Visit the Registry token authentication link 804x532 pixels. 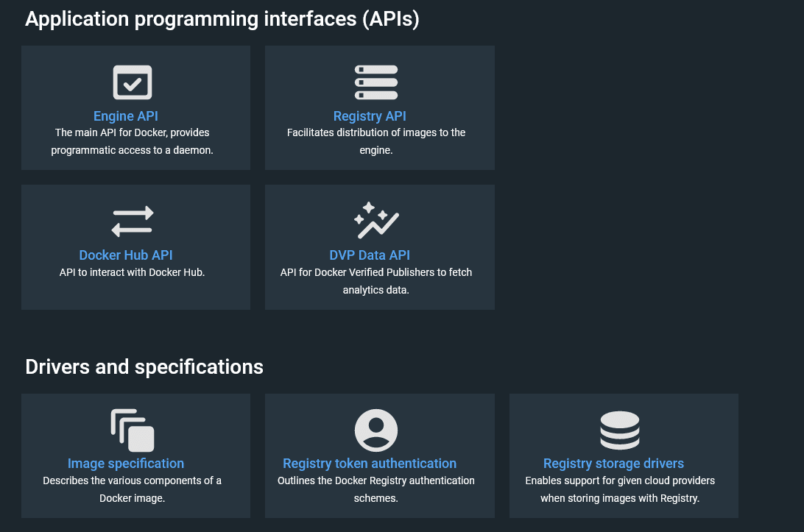click(370, 464)
